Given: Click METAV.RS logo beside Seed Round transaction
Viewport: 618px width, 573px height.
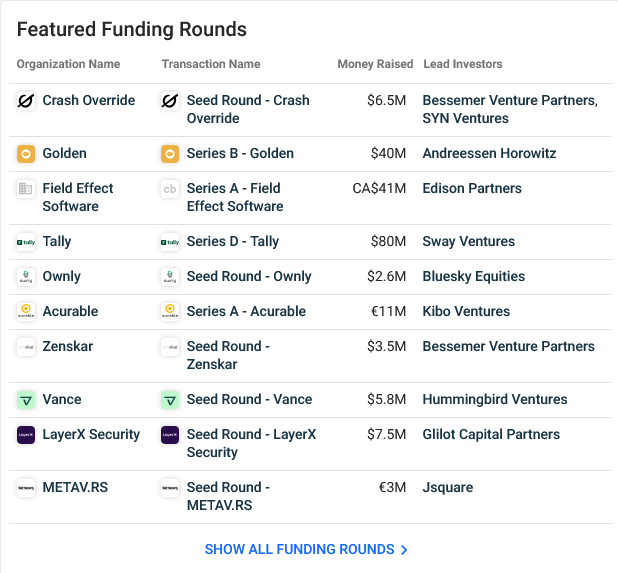Looking at the screenshot, I should 170,488.
